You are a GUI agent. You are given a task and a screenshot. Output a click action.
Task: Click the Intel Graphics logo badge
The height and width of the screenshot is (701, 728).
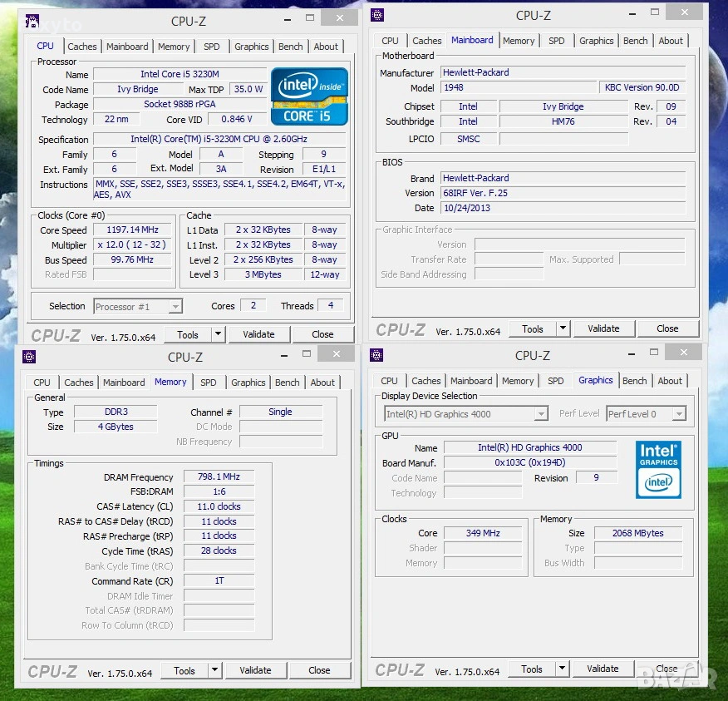[658, 469]
